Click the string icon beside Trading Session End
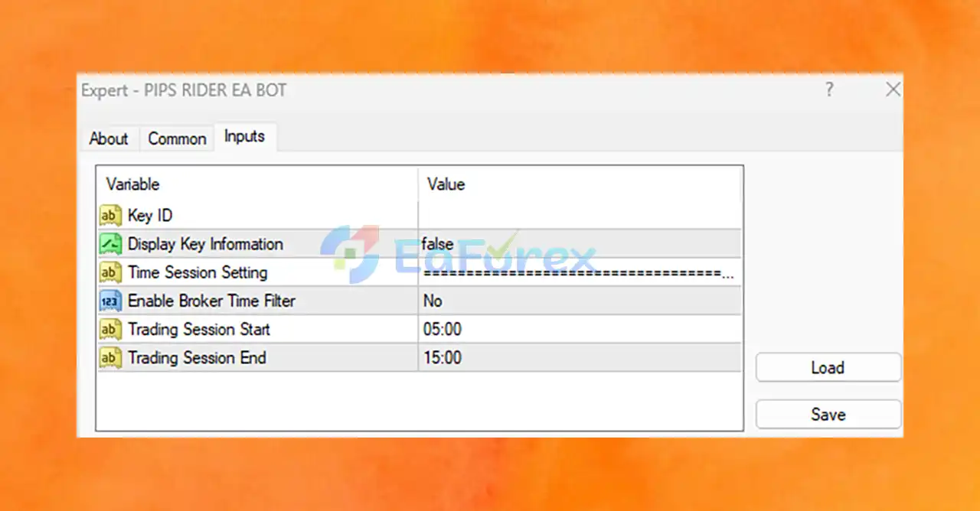 click(x=111, y=357)
